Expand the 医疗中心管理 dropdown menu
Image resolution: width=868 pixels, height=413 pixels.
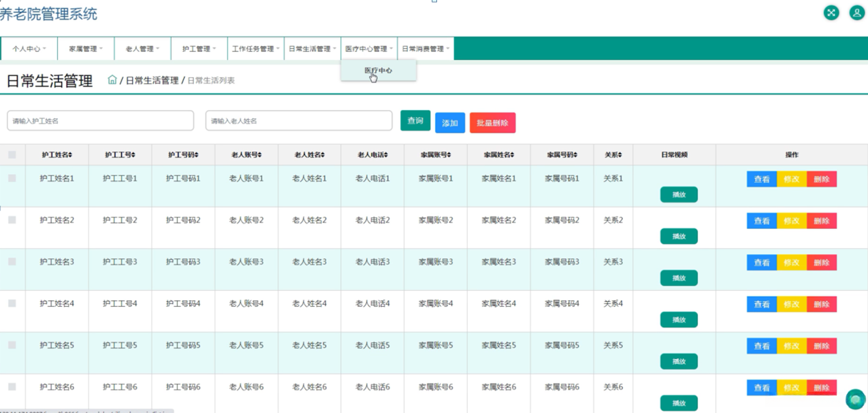pos(369,49)
